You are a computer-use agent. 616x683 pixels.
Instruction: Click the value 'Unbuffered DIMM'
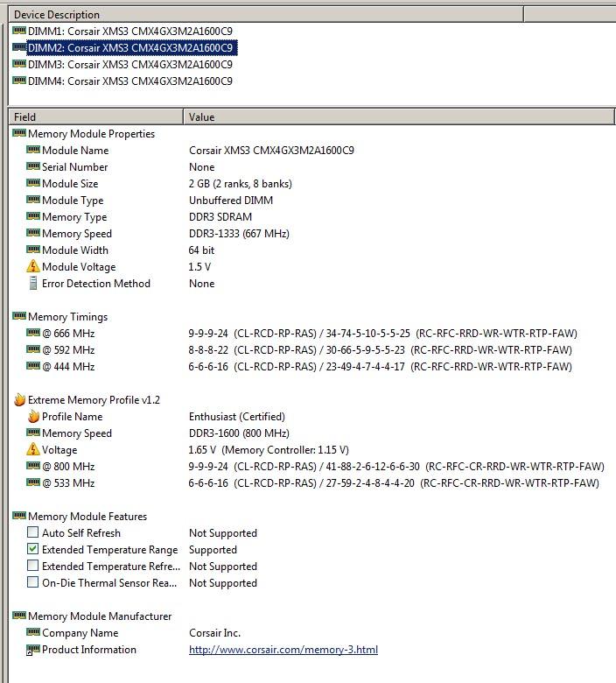[231, 201]
